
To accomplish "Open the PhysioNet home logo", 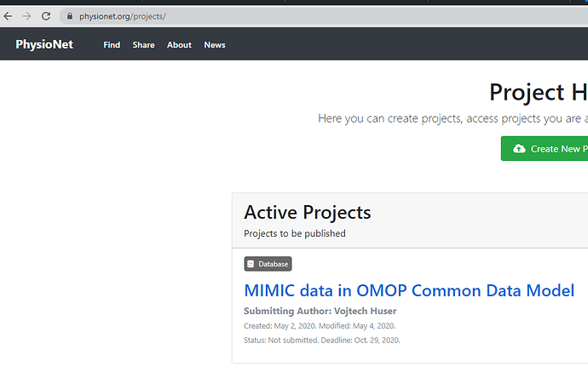I will (44, 44).
